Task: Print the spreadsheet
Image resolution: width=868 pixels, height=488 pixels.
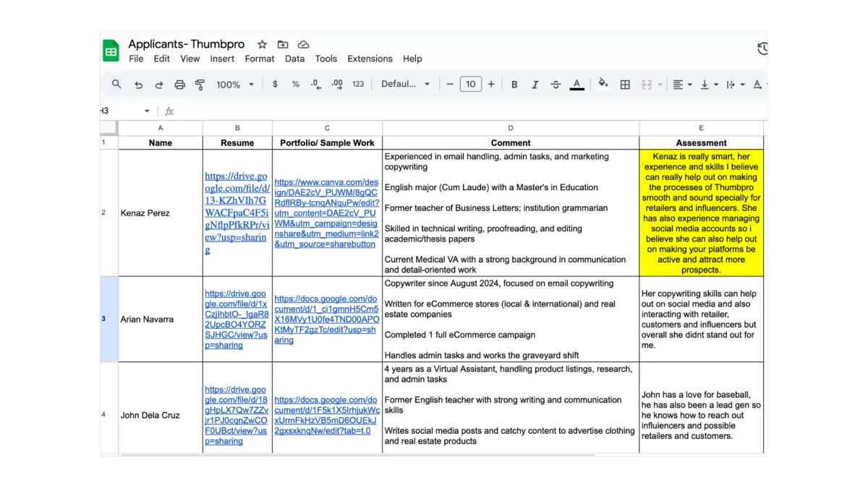Action: 180,85
